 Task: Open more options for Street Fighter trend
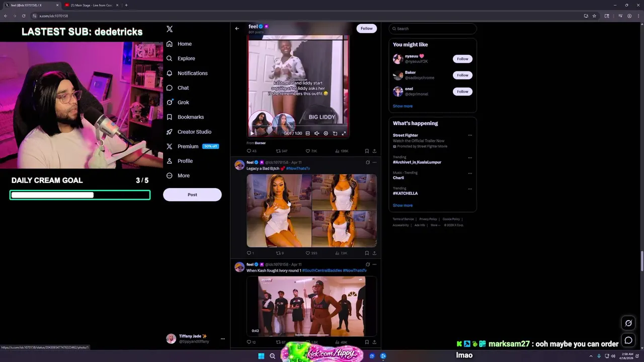click(470, 135)
